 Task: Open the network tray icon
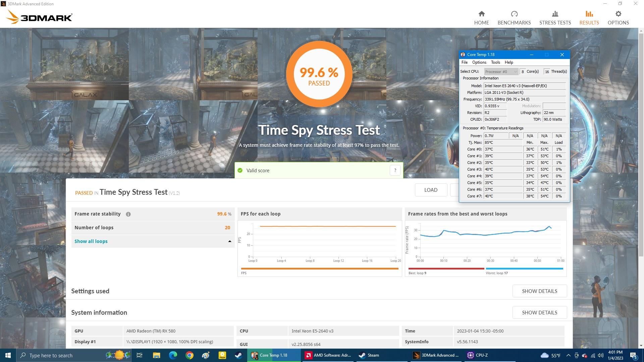pos(593,355)
